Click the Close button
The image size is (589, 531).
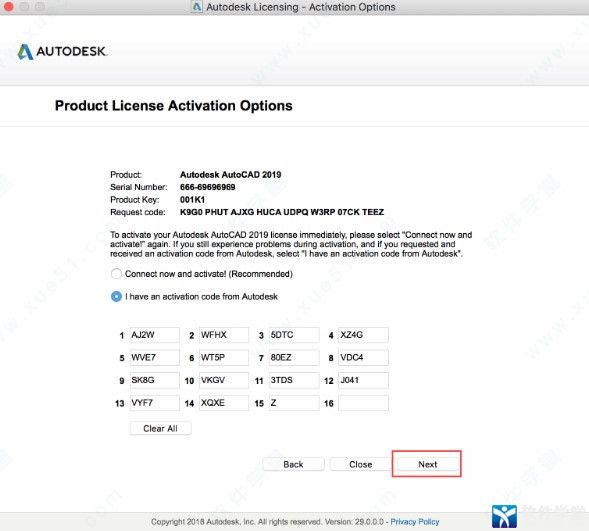pos(361,464)
